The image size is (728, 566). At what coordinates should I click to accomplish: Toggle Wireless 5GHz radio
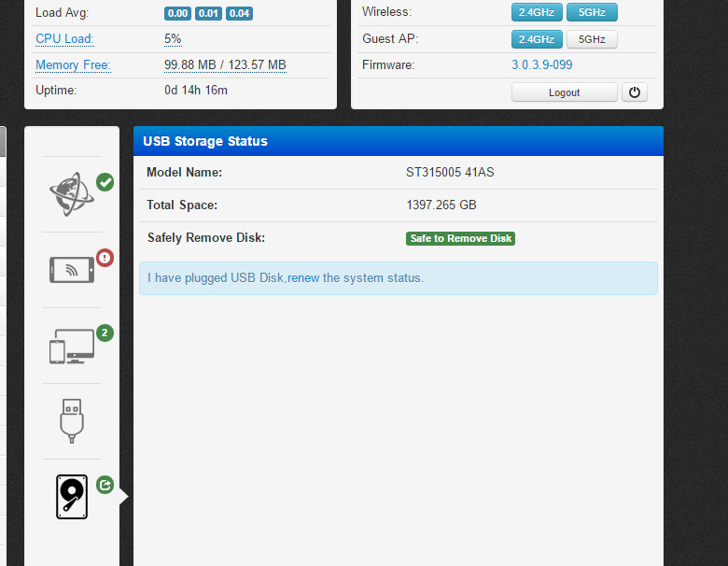pyautogui.click(x=592, y=12)
